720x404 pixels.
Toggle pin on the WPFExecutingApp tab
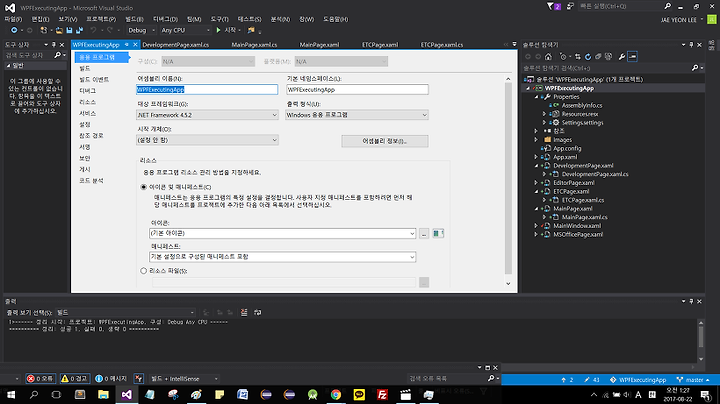[126, 45]
